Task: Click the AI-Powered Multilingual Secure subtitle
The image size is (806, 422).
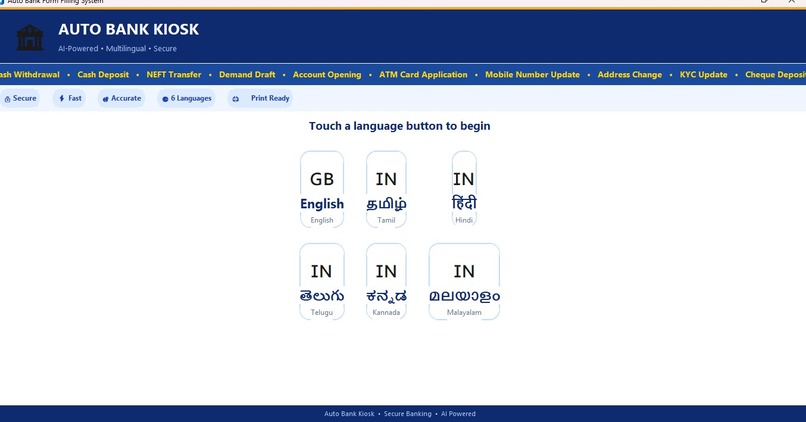Action: point(117,48)
